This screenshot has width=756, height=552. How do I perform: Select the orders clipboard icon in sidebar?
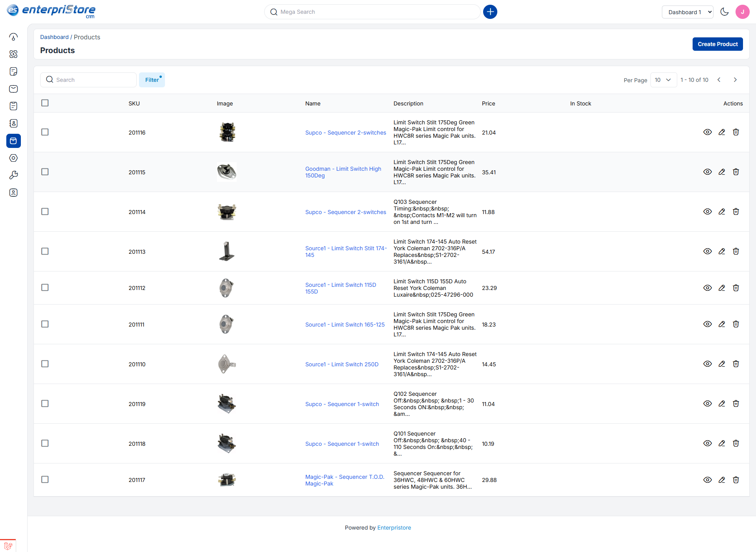point(13,106)
